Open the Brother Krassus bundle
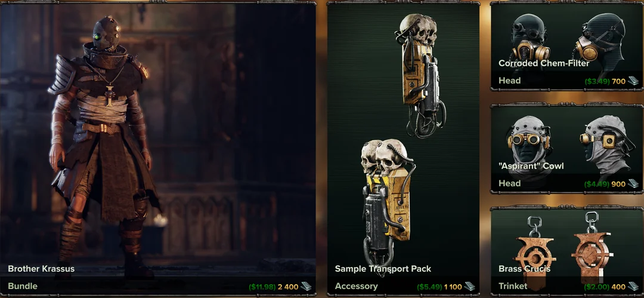Viewport: 644px width, 298px height. pos(157,149)
